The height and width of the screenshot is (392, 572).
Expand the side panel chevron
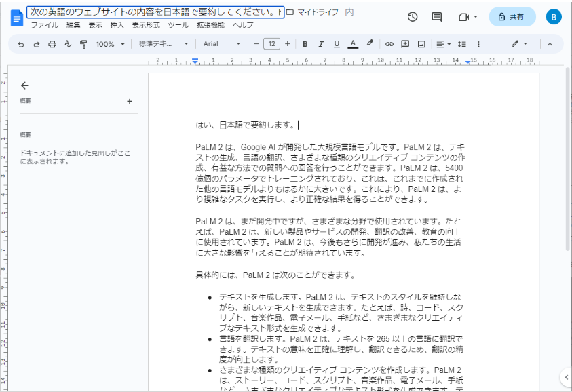566,377
